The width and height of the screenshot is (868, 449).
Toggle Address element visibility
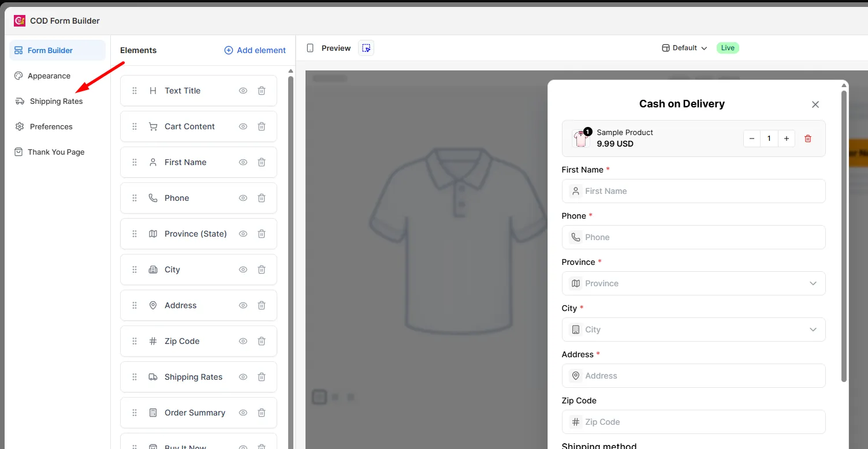pos(243,305)
